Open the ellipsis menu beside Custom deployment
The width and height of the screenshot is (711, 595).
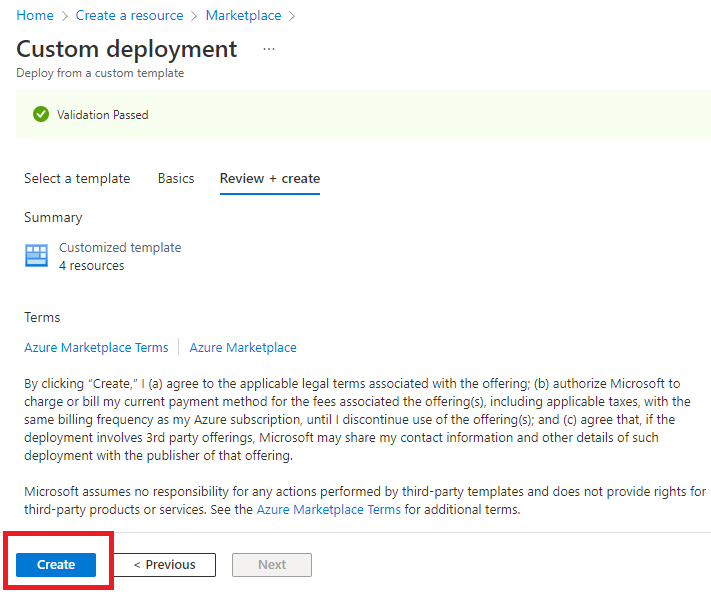268,49
